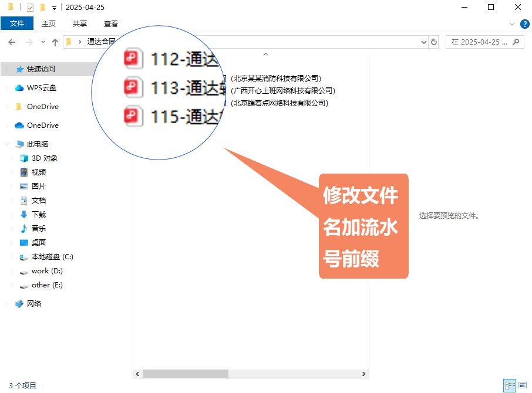This screenshot has height=393, width=532.
Task: Select 本地磁盘 (C:) drive
Action: (52, 257)
